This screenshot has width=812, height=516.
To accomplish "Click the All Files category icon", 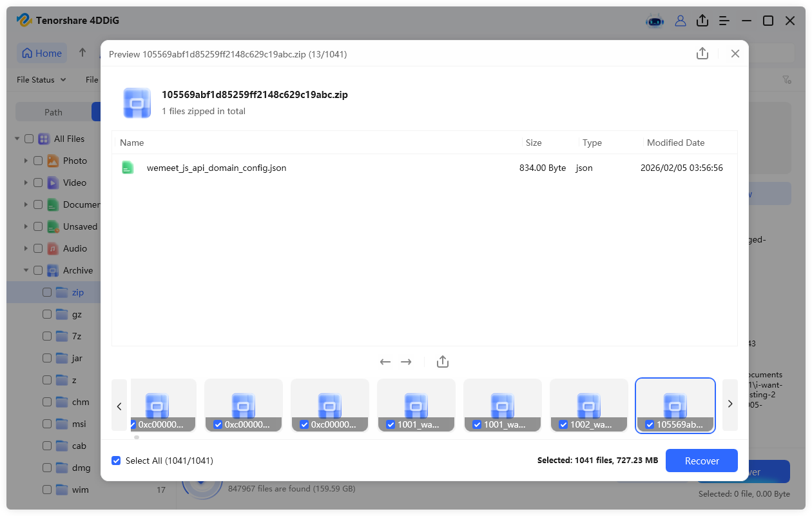I will [x=44, y=139].
